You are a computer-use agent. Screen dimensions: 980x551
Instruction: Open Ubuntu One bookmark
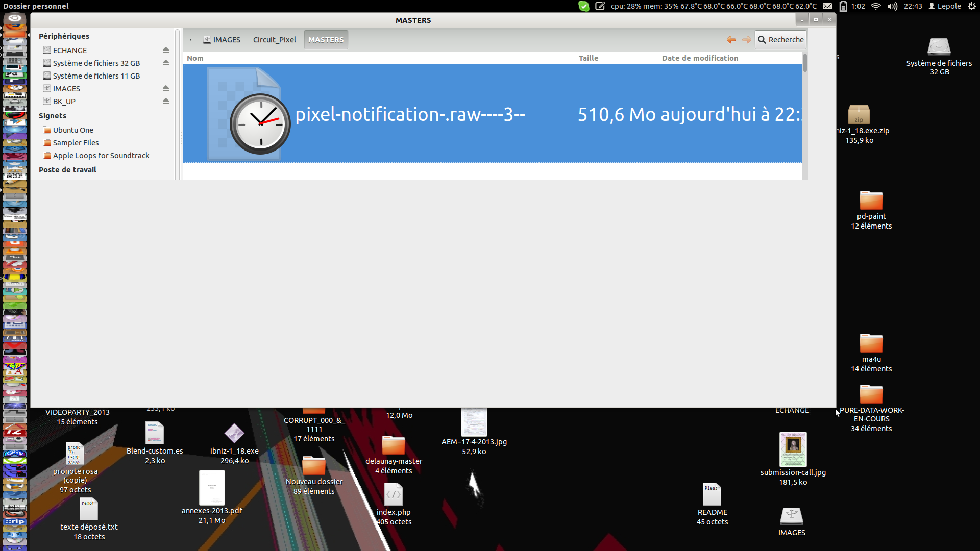pyautogui.click(x=73, y=130)
